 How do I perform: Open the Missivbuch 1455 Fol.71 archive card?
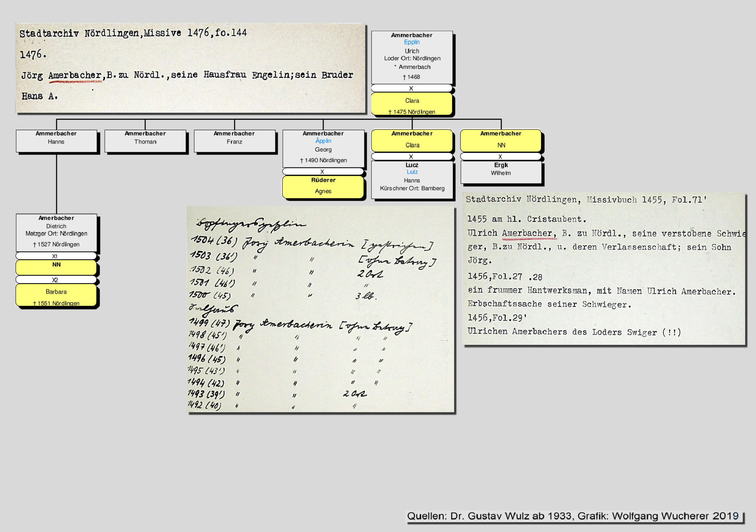[x=604, y=269]
